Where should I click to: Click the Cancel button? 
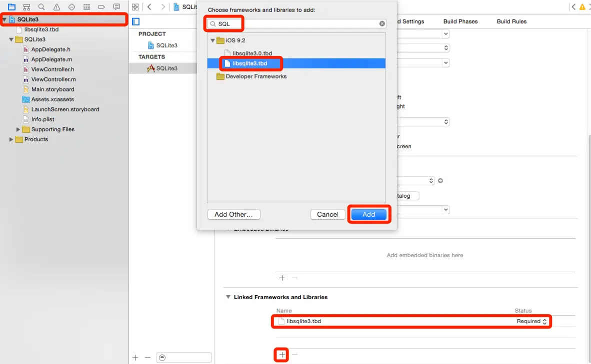coord(327,214)
